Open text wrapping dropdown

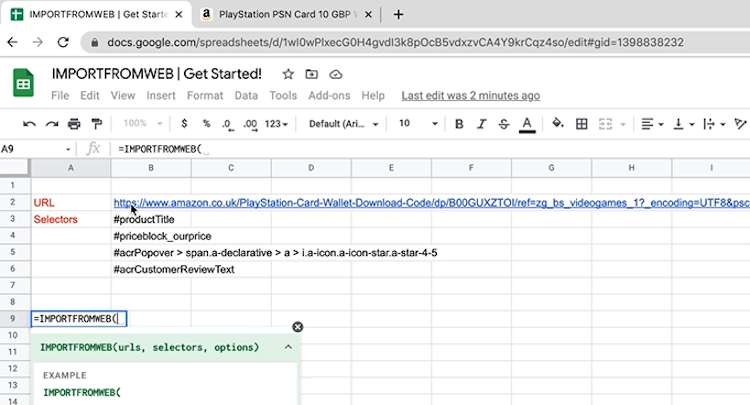pos(715,124)
